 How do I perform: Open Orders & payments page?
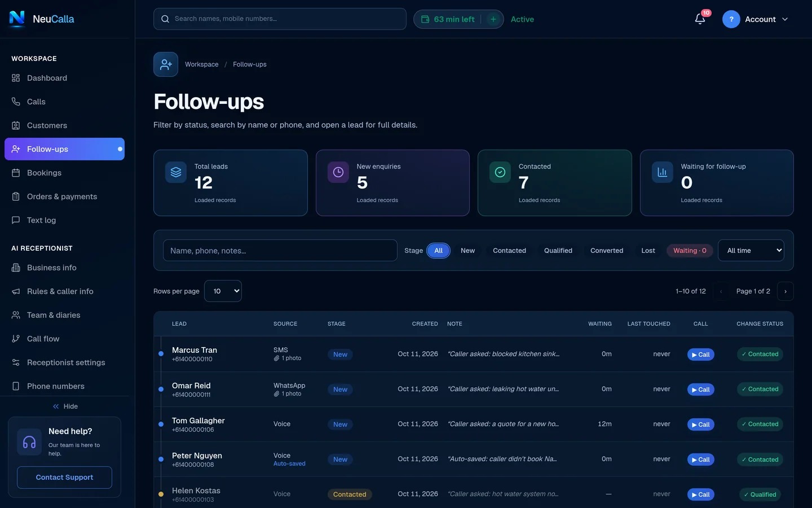coord(64,196)
